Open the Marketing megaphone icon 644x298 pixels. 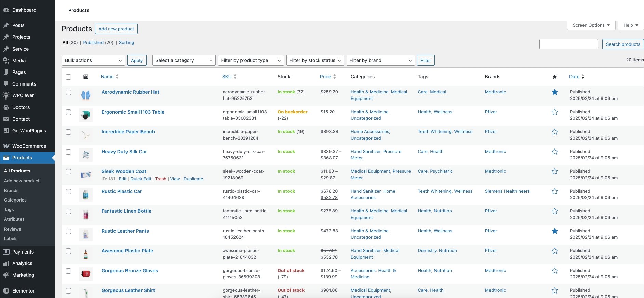tap(6, 275)
